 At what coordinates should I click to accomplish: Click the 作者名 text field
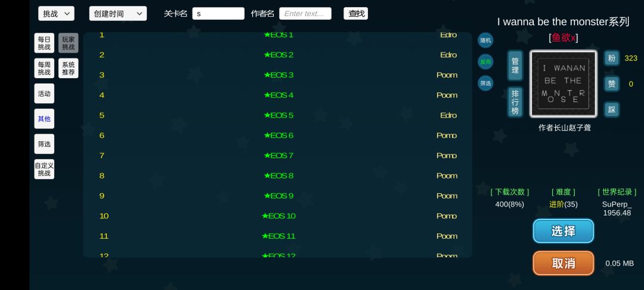305,14
